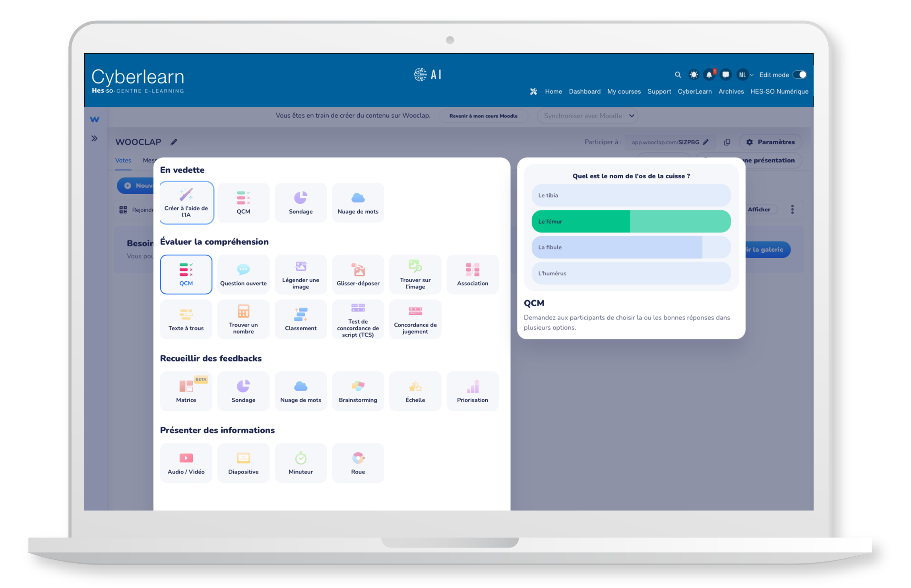Choose QCM in En vedette section

243,203
